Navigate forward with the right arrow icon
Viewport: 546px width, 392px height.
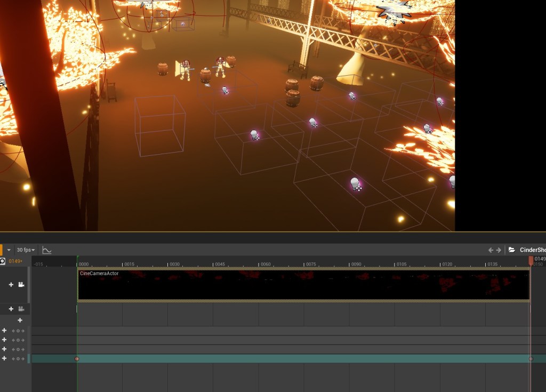(x=499, y=250)
